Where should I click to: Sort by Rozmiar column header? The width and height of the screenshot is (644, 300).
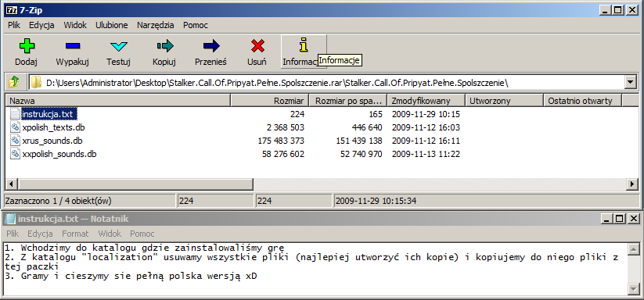point(270,101)
